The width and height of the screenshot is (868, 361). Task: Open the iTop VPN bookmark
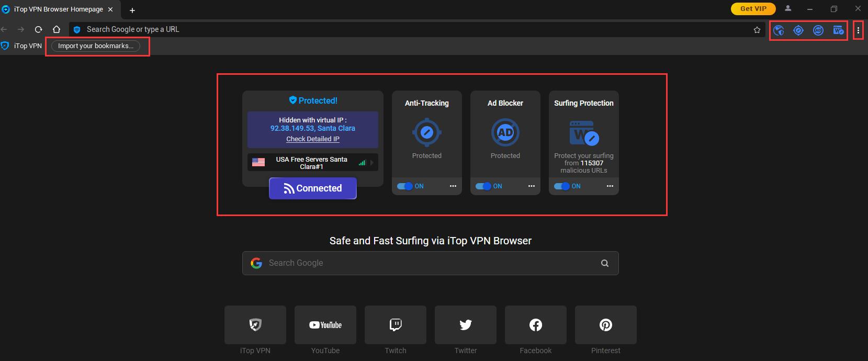pos(21,46)
